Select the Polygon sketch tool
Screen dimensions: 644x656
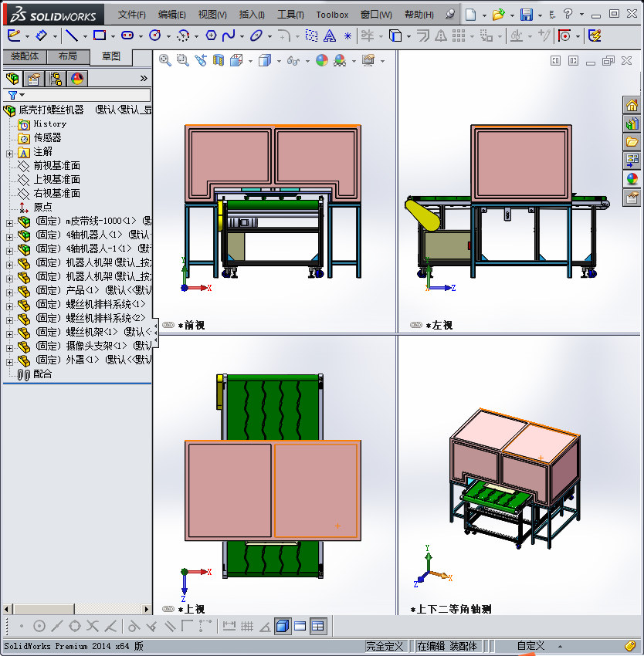coord(211,36)
